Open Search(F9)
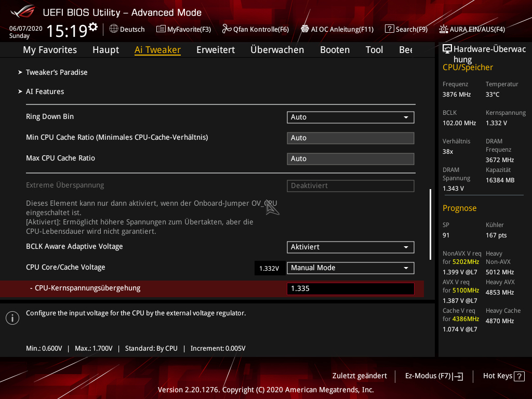This screenshot has height=399, width=532. tap(406, 29)
